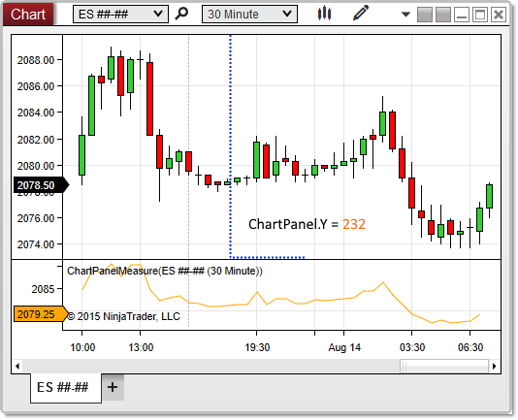
Task: Click the 2084.00 price axis label
Action: [36, 113]
